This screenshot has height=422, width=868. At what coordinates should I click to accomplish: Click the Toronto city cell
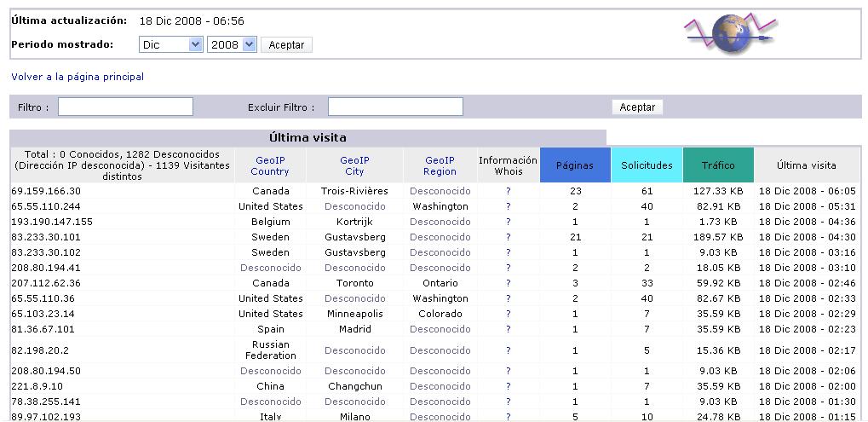pos(354,283)
